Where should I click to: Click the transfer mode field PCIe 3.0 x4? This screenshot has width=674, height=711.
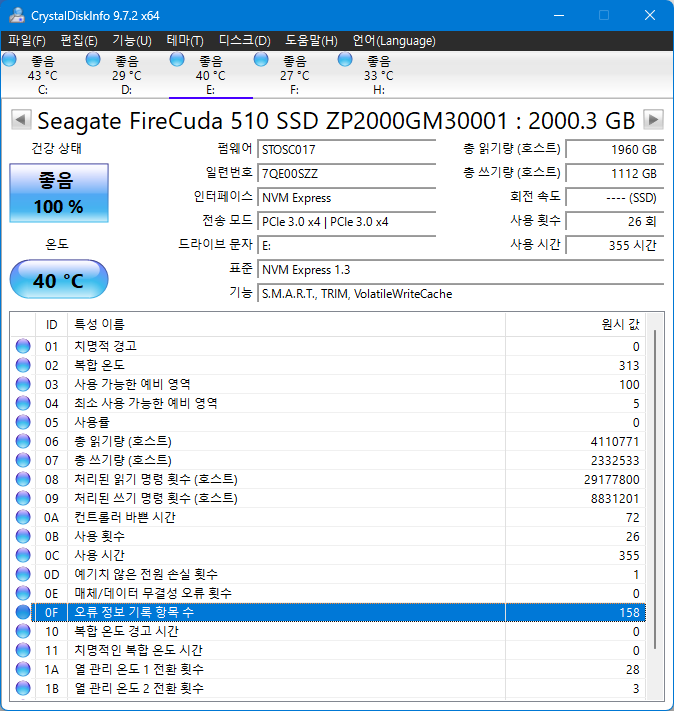click(x=347, y=221)
